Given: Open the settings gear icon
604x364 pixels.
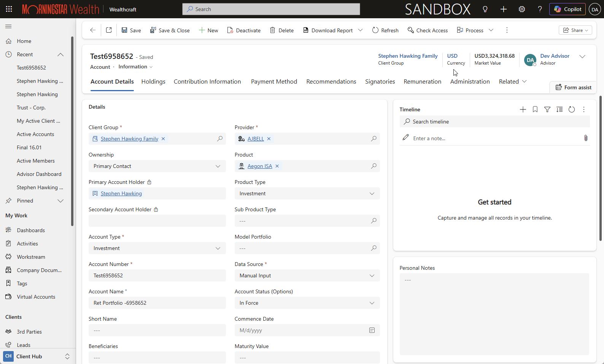Looking at the screenshot, I should [522, 9].
